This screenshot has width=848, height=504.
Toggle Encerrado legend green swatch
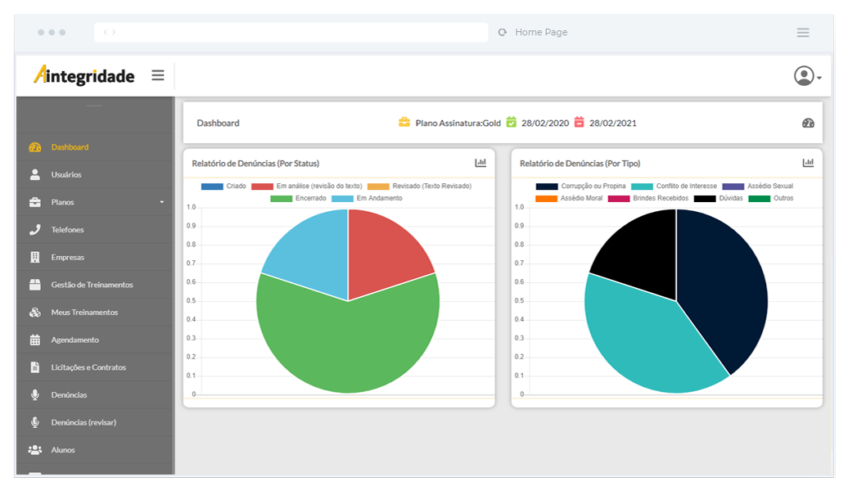282,199
